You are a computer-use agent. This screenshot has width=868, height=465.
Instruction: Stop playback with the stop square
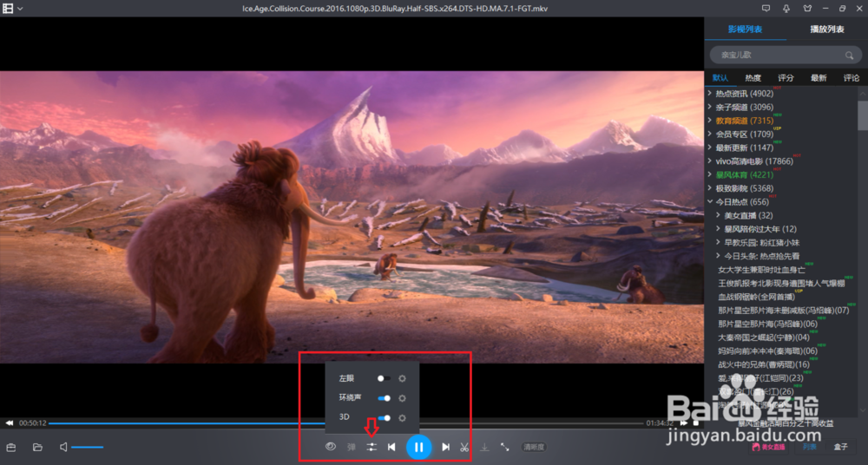click(696, 423)
